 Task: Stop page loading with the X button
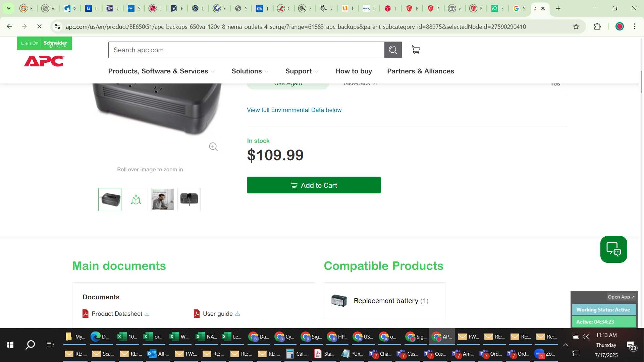click(x=39, y=26)
